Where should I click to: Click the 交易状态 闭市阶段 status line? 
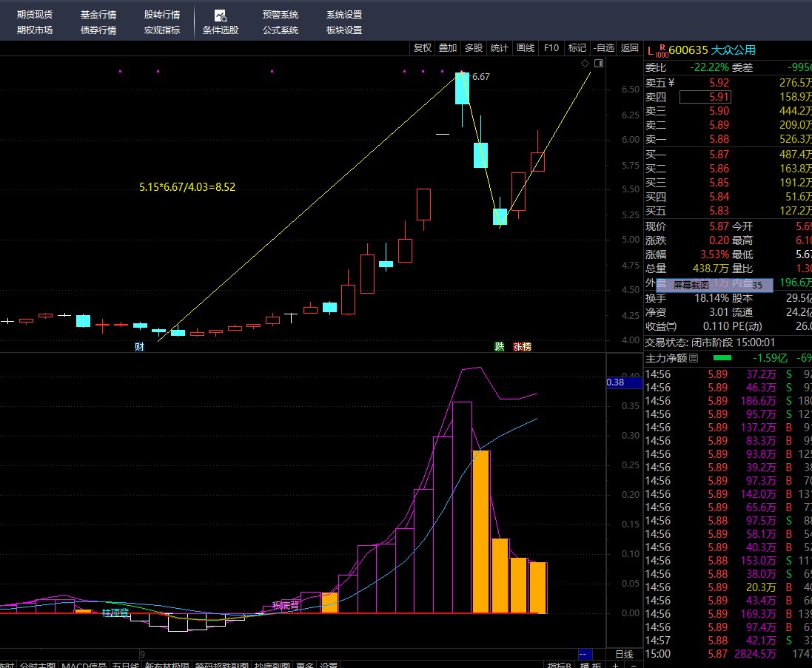[710, 343]
